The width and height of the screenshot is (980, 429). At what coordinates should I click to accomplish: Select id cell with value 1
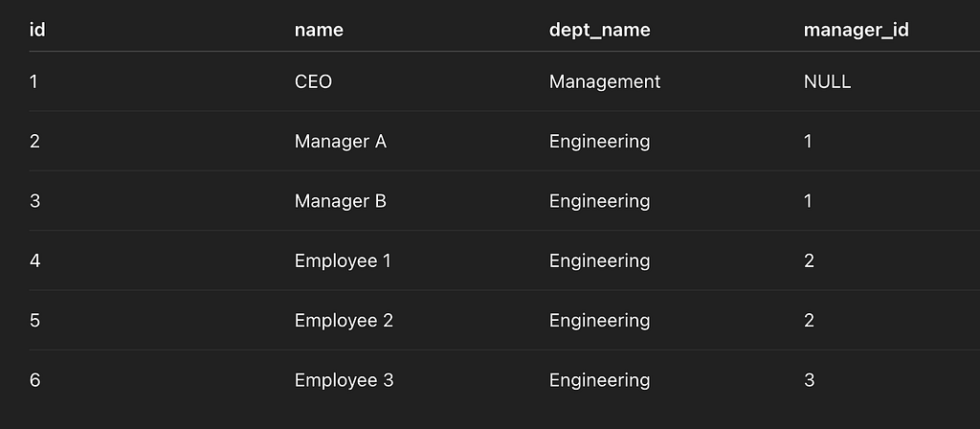[33, 81]
